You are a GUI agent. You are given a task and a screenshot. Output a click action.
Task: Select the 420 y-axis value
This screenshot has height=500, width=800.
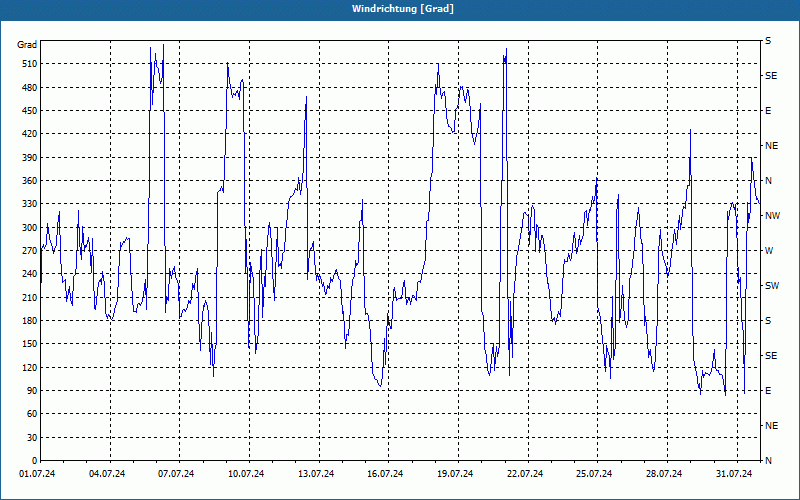pyautogui.click(x=30, y=134)
